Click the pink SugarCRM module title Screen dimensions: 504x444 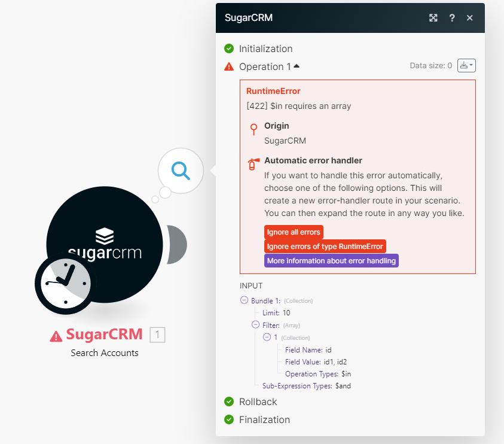click(104, 334)
